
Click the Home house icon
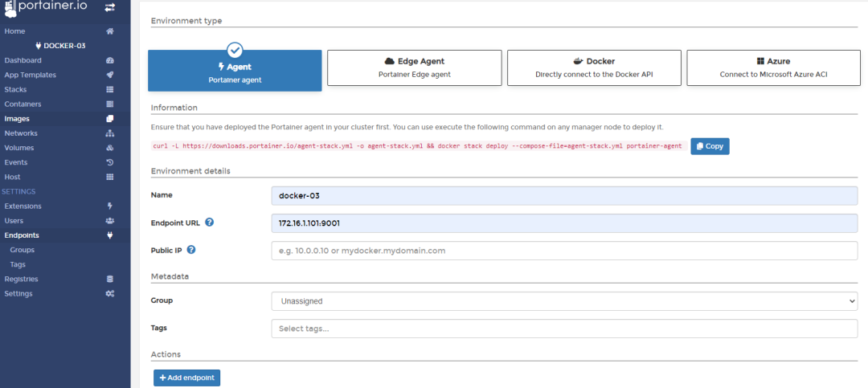[x=109, y=31]
